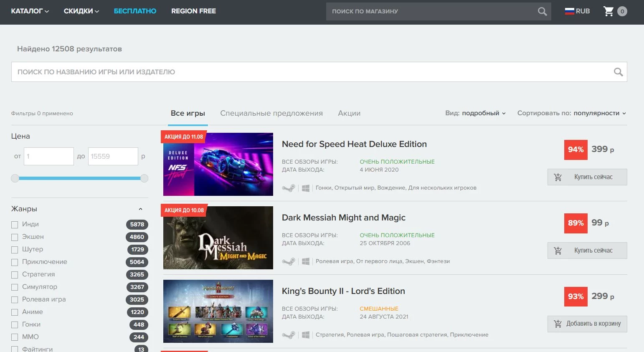Add King's Bounty II to the cart
644x352 pixels.
[587, 324]
